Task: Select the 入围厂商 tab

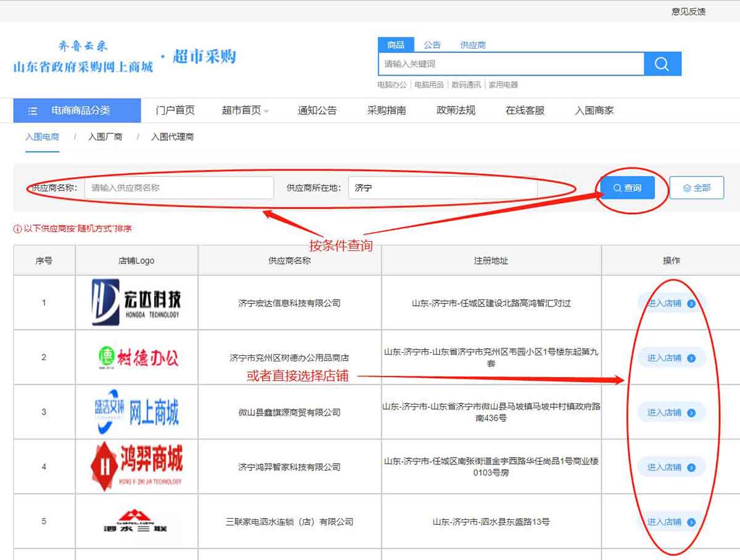Action: (x=105, y=137)
